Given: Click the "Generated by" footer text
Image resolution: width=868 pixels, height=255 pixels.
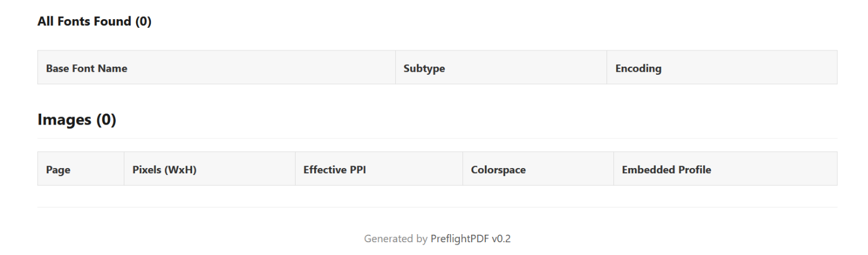Looking at the screenshot, I should [396, 239].
